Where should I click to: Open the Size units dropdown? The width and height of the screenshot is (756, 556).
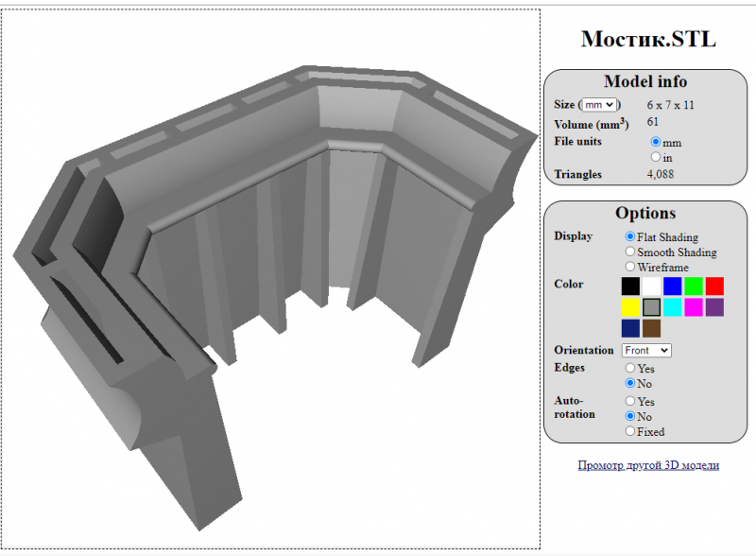pos(599,105)
